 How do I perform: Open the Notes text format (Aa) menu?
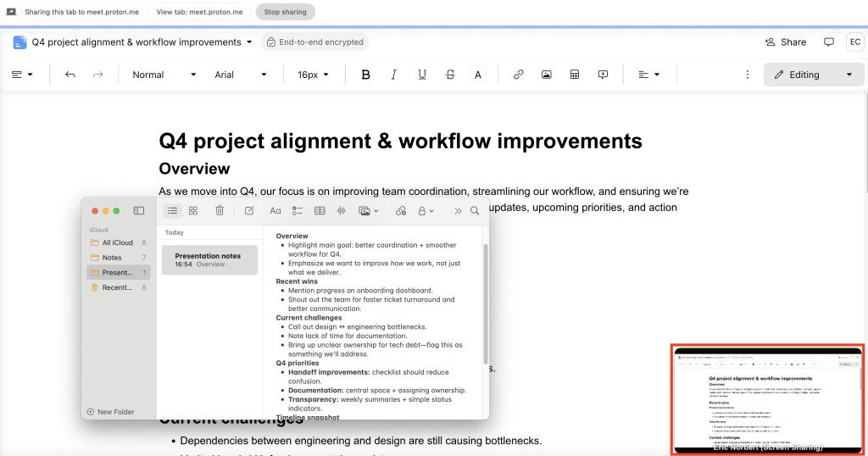point(275,211)
